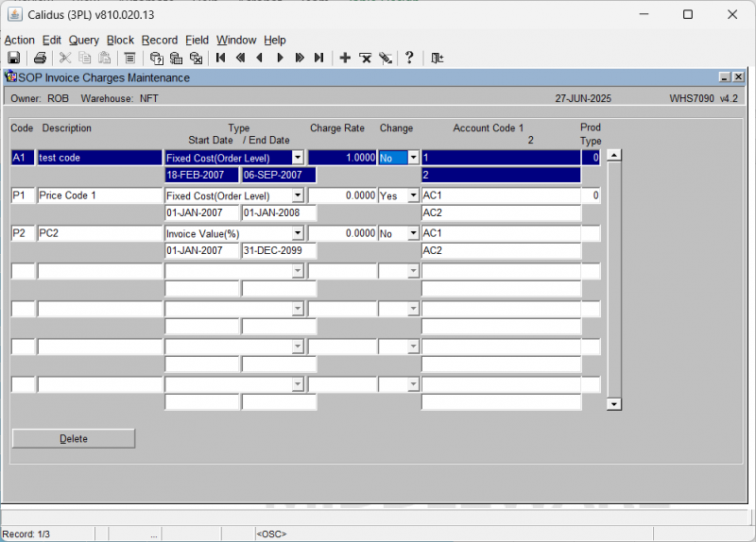This screenshot has height=542, width=756.
Task: Jump to last record icon
Action: [318, 58]
